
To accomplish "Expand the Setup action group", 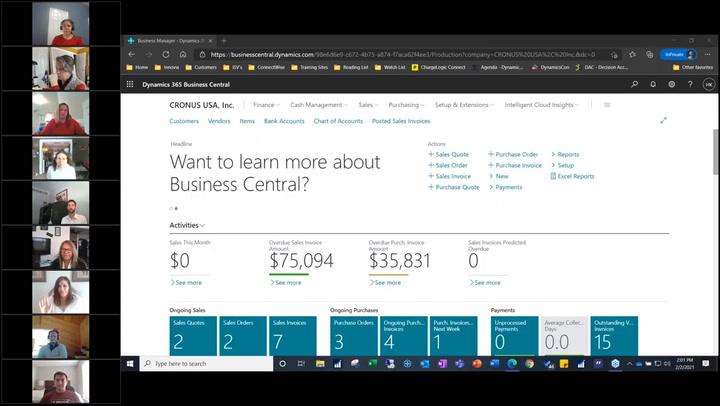I will (x=562, y=165).
